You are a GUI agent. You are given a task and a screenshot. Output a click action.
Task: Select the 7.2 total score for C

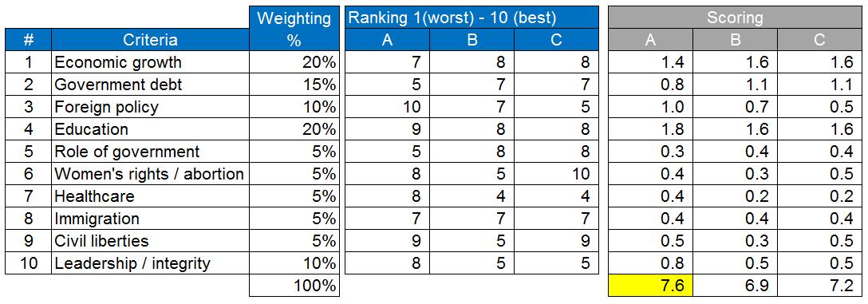pos(820,286)
